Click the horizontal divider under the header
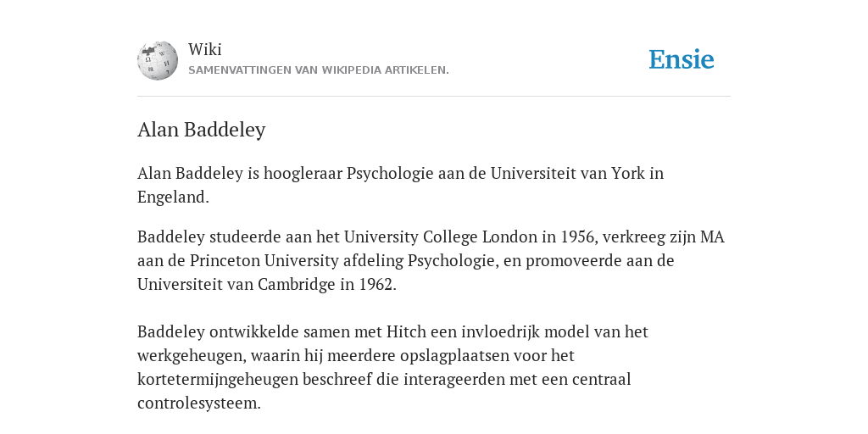The width and height of the screenshot is (868, 434). click(434, 97)
